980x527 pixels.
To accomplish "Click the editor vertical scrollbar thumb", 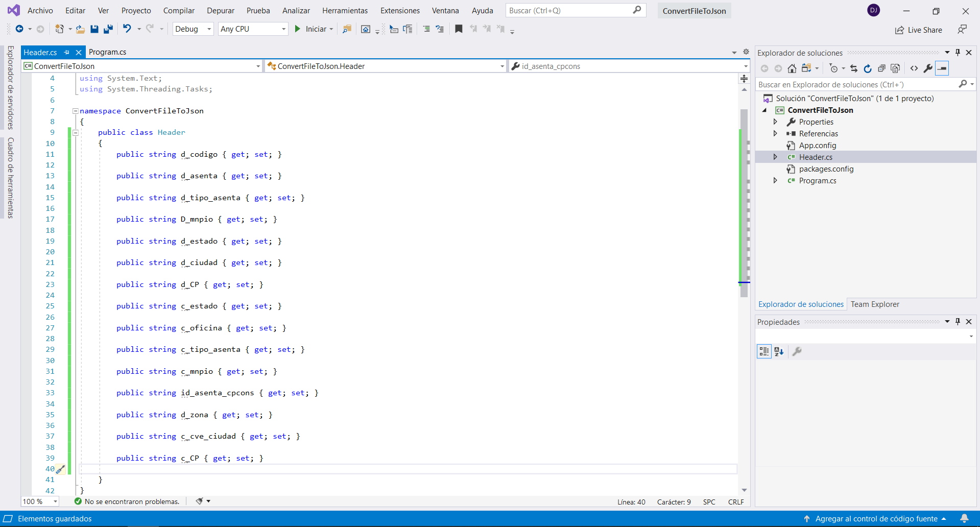I will [744, 204].
